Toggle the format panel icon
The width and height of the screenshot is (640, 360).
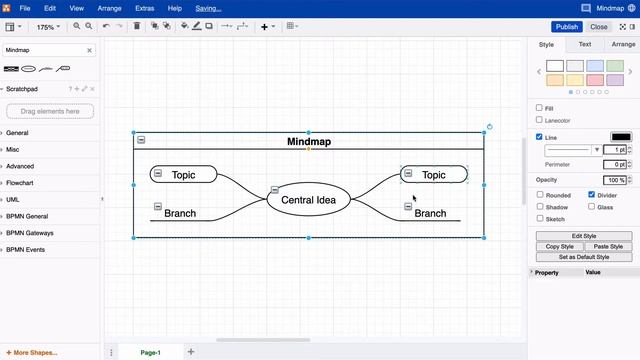coord(632,27)
